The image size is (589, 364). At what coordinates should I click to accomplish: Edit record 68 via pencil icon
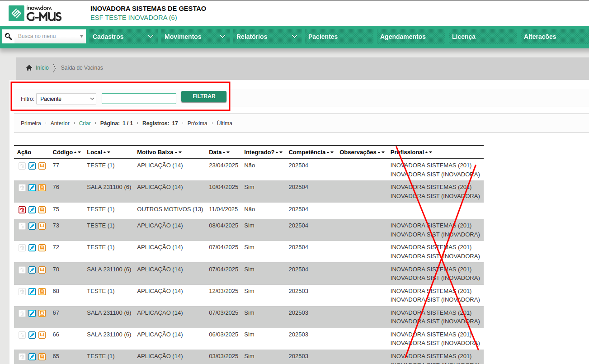point(32,292)
